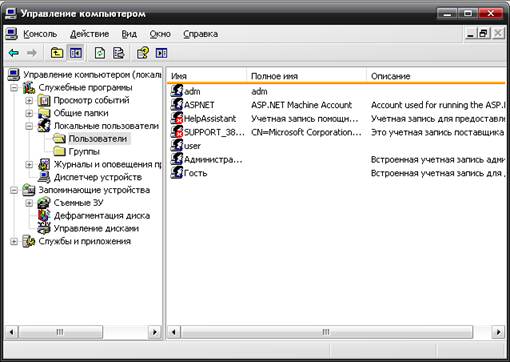Click the Export list toolbar icon
Viewport: 510px width, 362px height.
(x=118, y=53)
